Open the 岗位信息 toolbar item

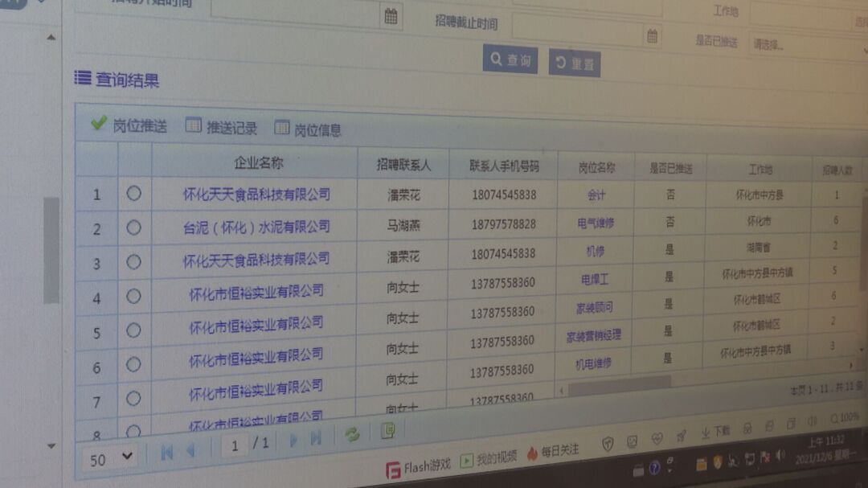(308, 129)
